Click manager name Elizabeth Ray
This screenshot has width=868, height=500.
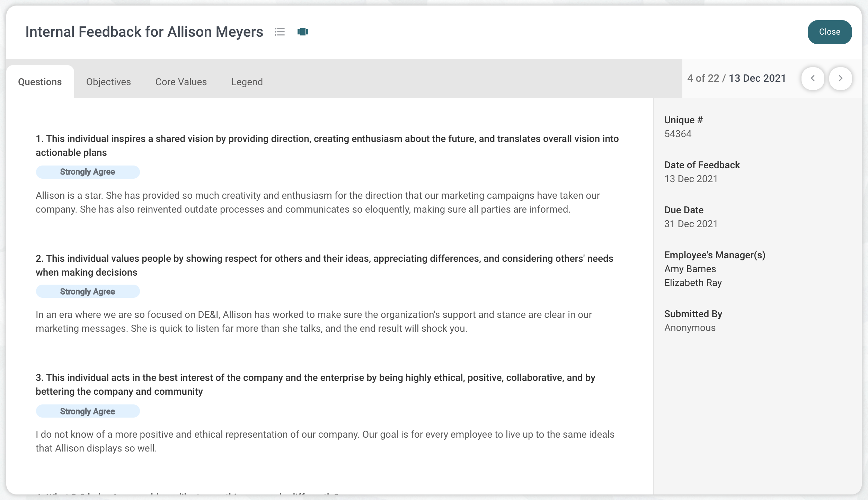click(x=693, y=283)
